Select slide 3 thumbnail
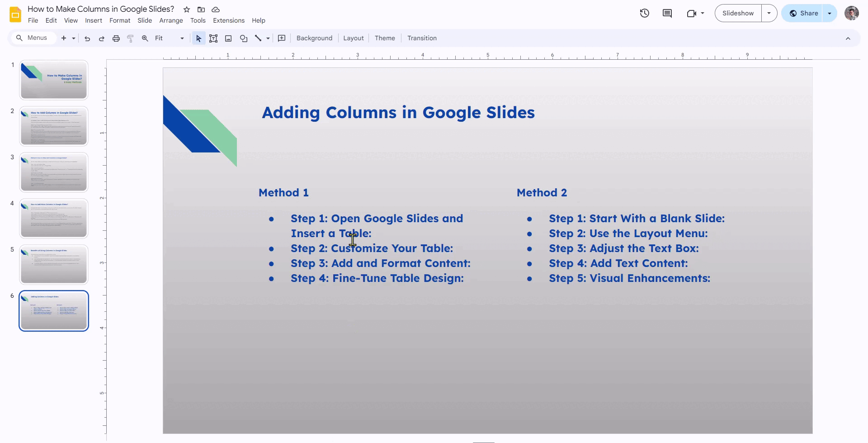This screenshot has height=443, width=868. [54, 172]
